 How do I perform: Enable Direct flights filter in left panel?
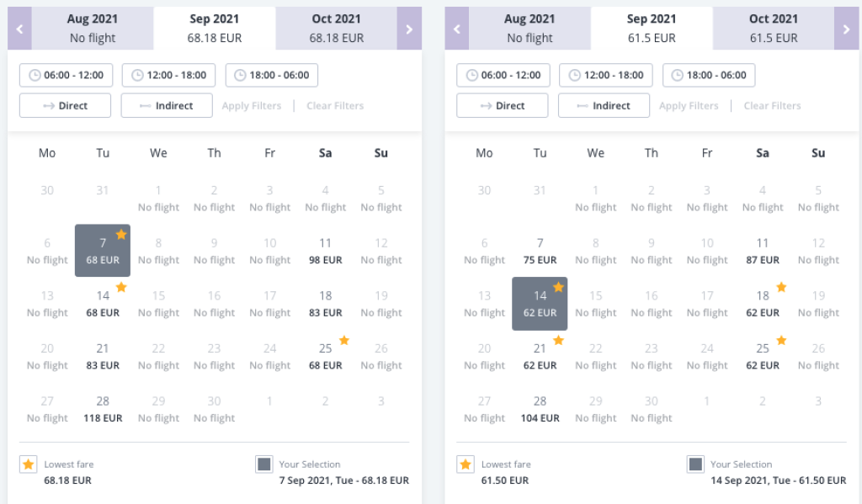(65, 106)
